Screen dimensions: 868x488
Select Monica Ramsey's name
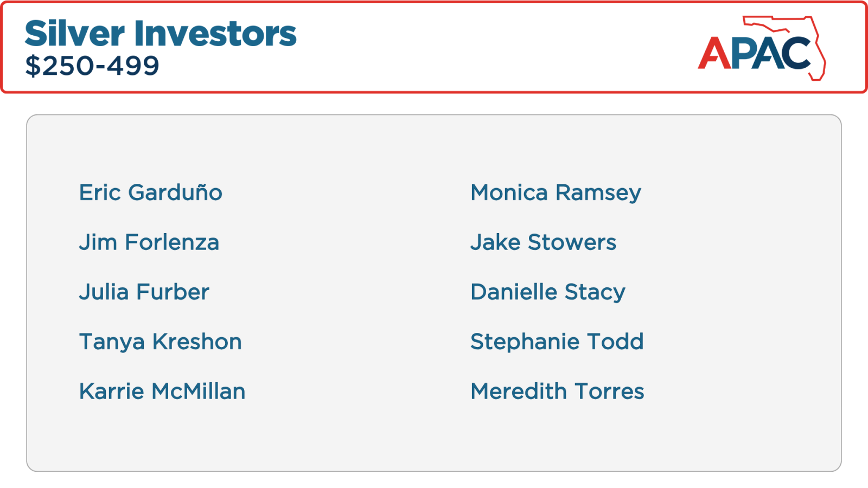[556, 192]
